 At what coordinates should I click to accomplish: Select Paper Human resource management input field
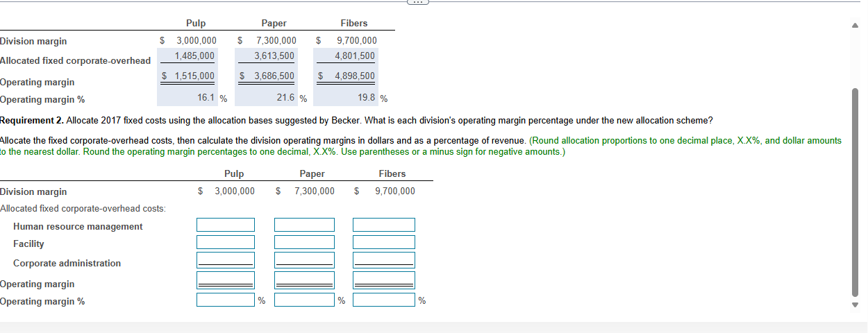[x=304, y=225]
